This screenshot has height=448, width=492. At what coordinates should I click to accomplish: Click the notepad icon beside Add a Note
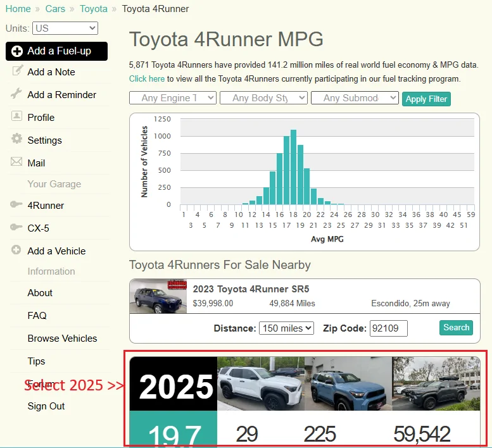(17, 70)
